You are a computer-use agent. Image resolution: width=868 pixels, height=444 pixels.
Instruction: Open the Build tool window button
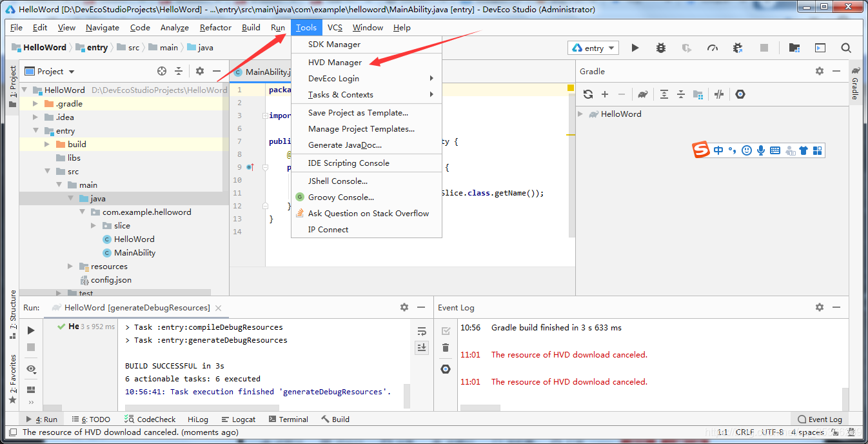[x=335, y=419]
